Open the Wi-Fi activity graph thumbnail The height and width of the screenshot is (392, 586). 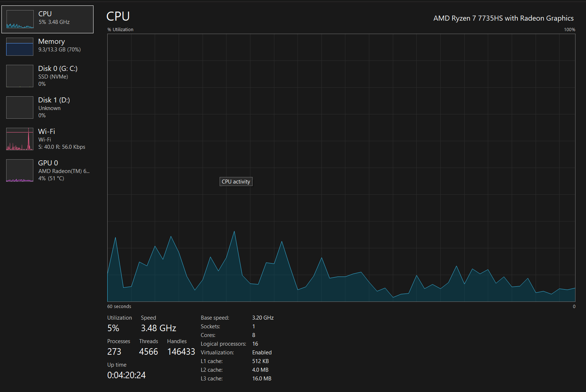point(20,139)
